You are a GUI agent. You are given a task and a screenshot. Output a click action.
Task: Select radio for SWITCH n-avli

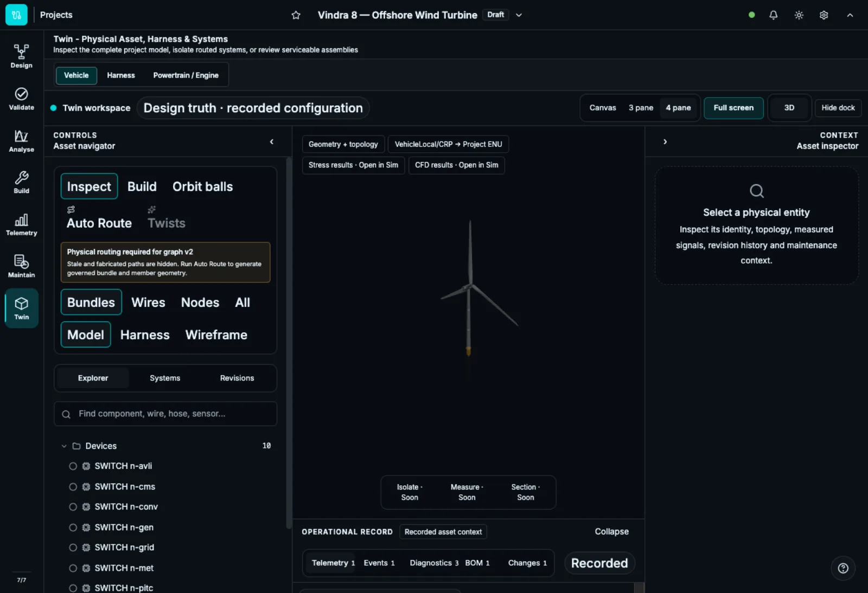point(73,466)
